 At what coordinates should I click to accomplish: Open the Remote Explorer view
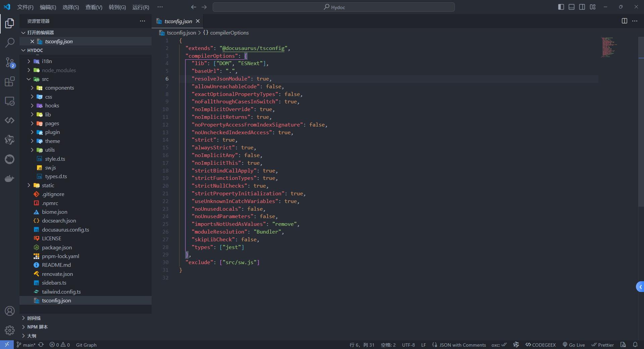click(x=10, y=101)
